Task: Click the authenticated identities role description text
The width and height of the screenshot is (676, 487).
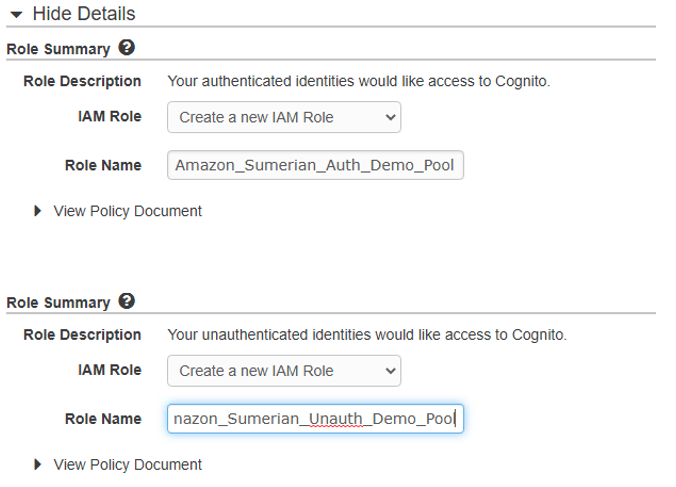Action: coord(358,81)
